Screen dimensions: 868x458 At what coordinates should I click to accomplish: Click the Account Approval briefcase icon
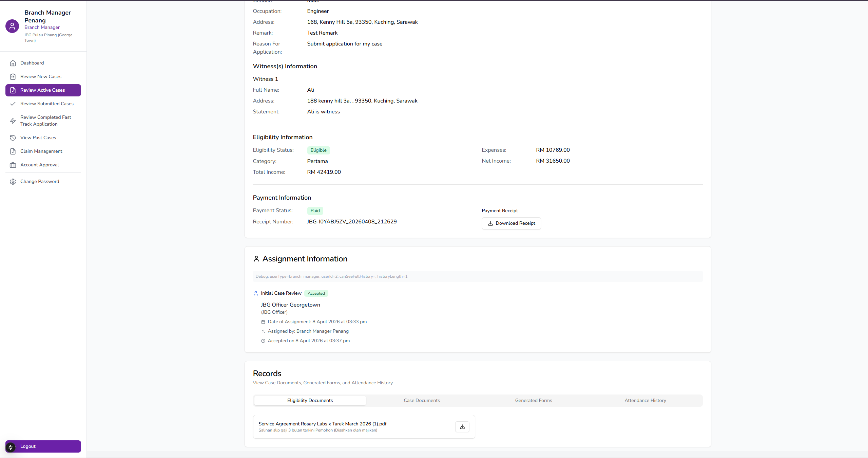pyautogui.click(x=13, y=165)
